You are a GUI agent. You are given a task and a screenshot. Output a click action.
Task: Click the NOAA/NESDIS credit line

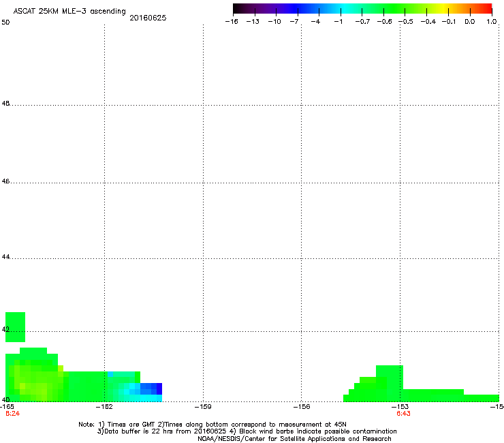(294, 439)
